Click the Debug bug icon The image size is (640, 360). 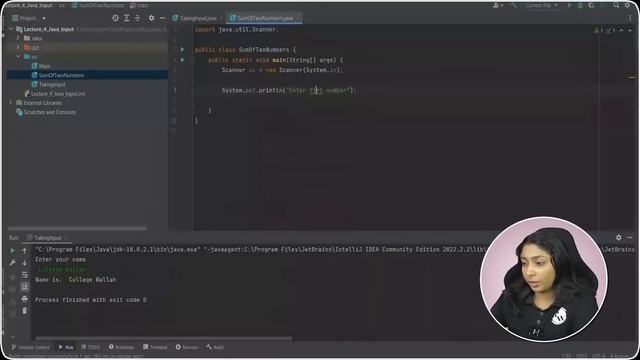click(580, 5)
